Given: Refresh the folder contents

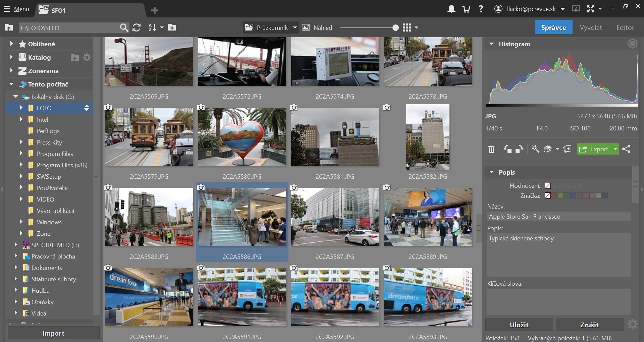Looking at the screenshot, I should (137, 28).
